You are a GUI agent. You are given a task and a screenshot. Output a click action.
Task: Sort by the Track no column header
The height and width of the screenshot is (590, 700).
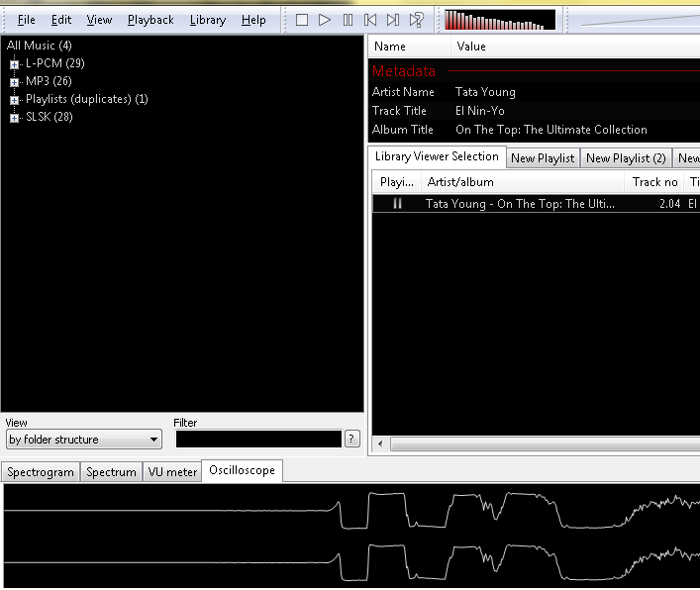click(x=654, y=182)
